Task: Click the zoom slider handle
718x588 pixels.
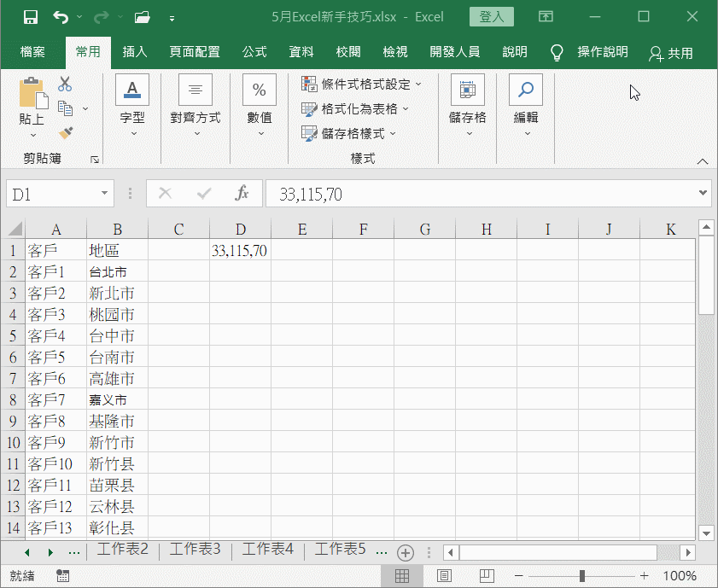Action: 581,576
